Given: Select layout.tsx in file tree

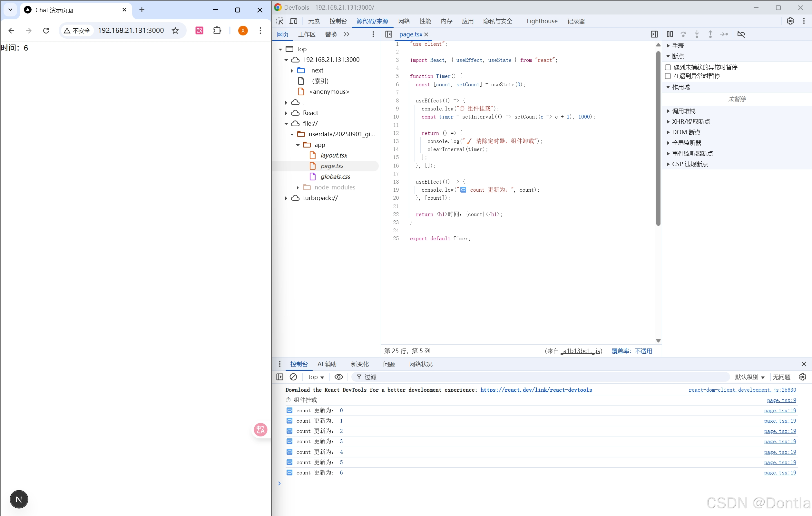Looking at the screenshot, I should coord(333,155).
